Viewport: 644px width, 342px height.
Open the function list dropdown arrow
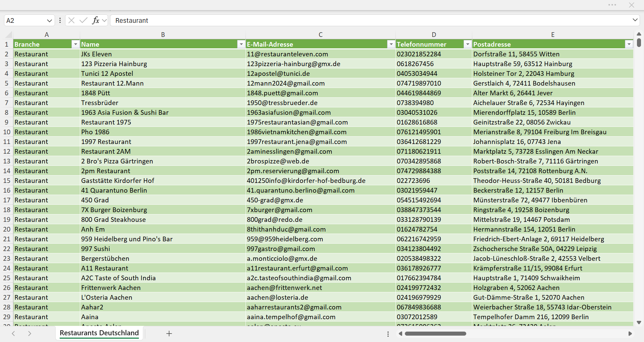pyautogui.click(x=104, y=20)
